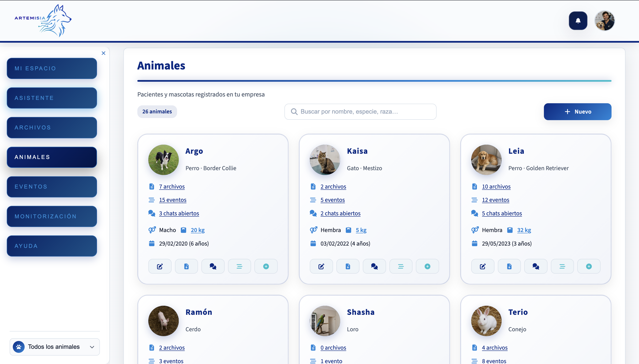Image resolution: width=639 pixels, height=364 pixels.
Task: Open the Archivos section
Action: 52,128
